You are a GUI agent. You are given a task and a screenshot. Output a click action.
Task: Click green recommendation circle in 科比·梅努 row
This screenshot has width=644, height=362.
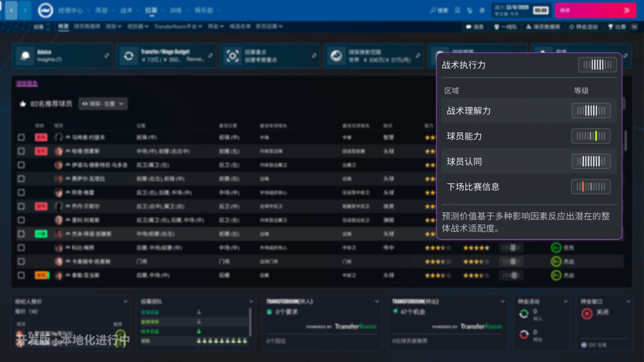[x=556, y=248]
